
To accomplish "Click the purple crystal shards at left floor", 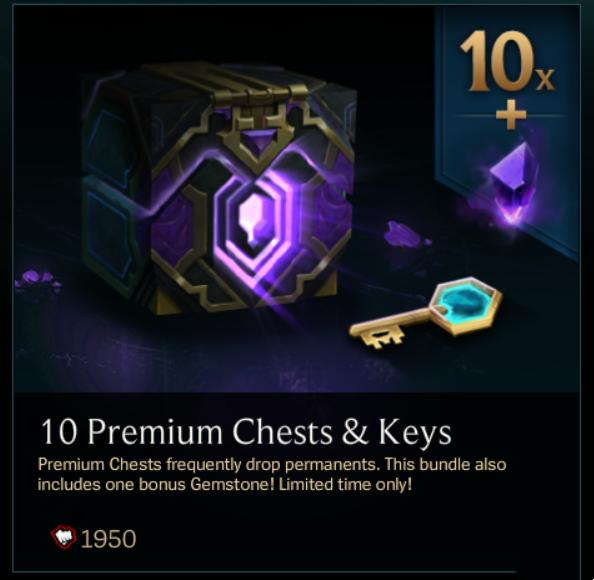I will click(38, 280).
